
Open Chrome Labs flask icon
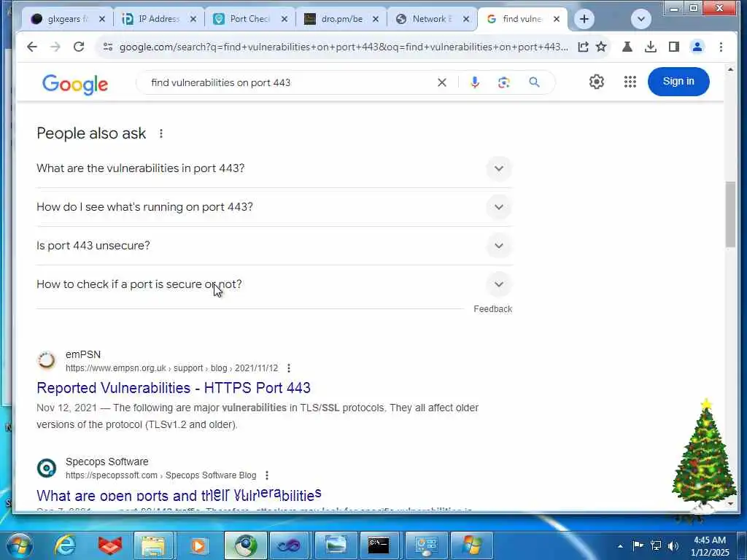(x=627, y=47)
